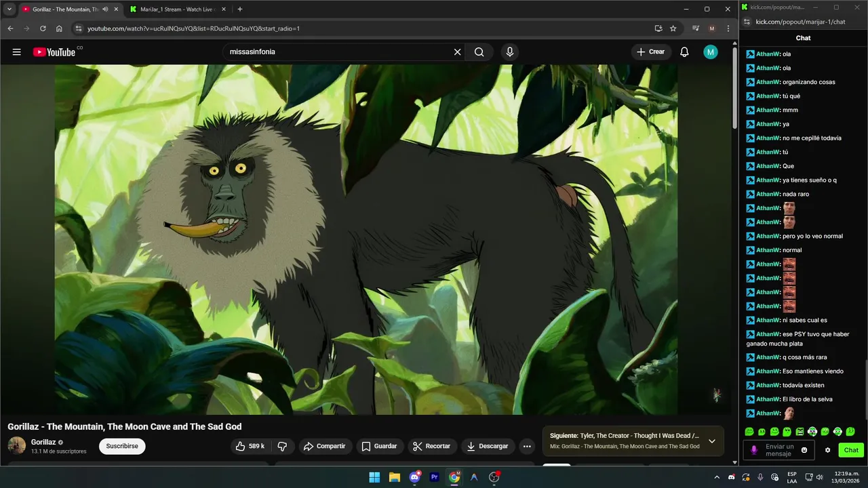868x488 pixels.
Task: Open the Windows Start menu
Action: coord(374,477)
